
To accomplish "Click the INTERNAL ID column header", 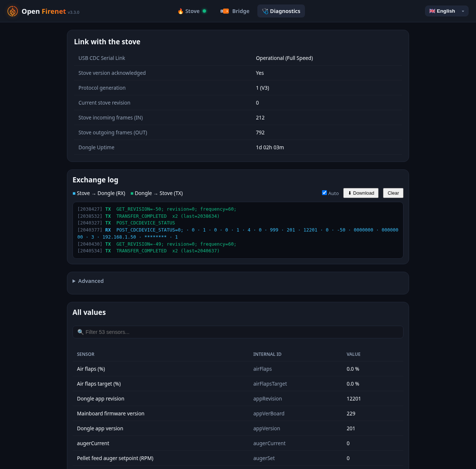I will 267,354.
